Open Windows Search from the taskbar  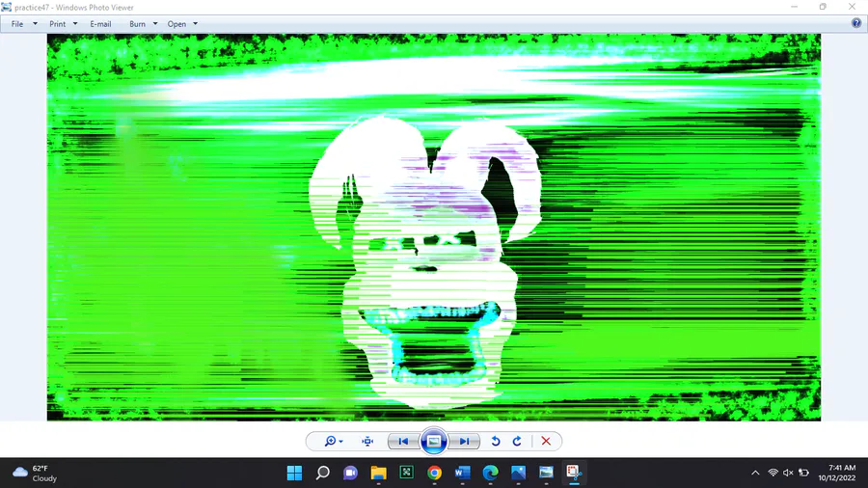coord(323,473)
